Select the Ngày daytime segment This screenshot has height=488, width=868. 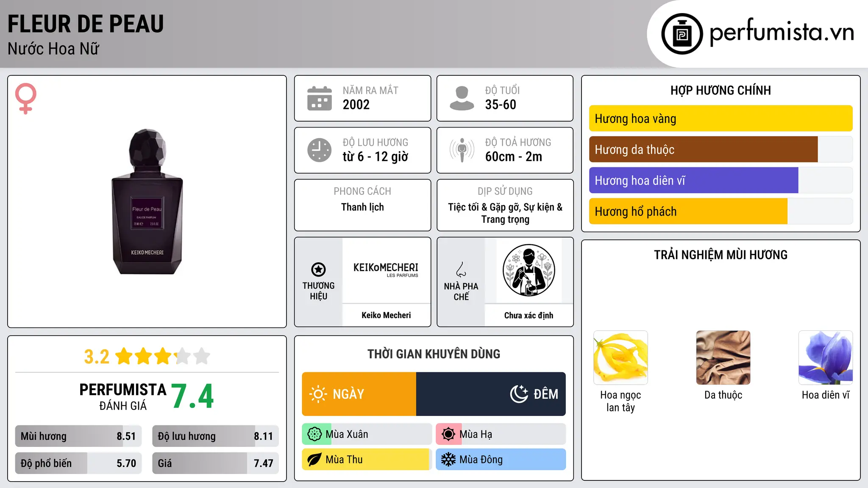point(359,394)
